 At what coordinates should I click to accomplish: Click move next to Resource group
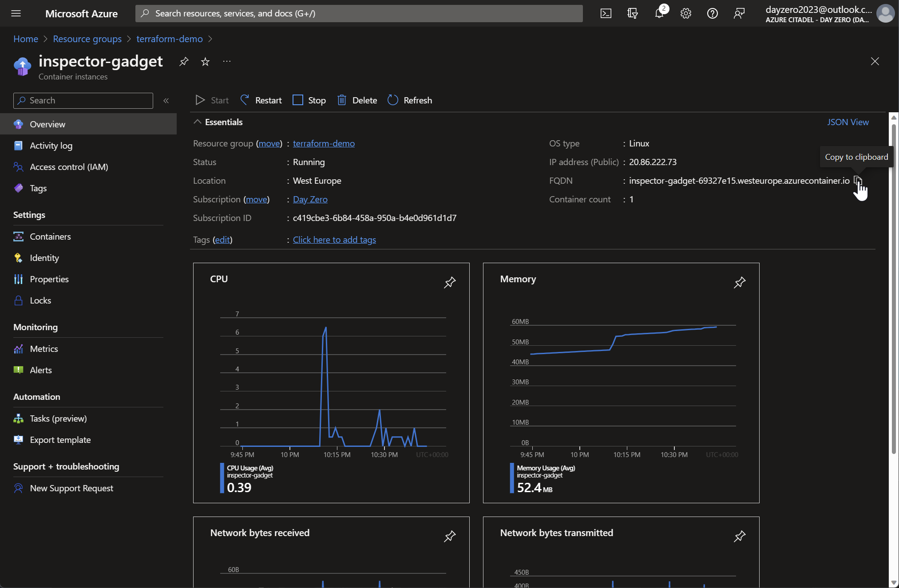269,143
